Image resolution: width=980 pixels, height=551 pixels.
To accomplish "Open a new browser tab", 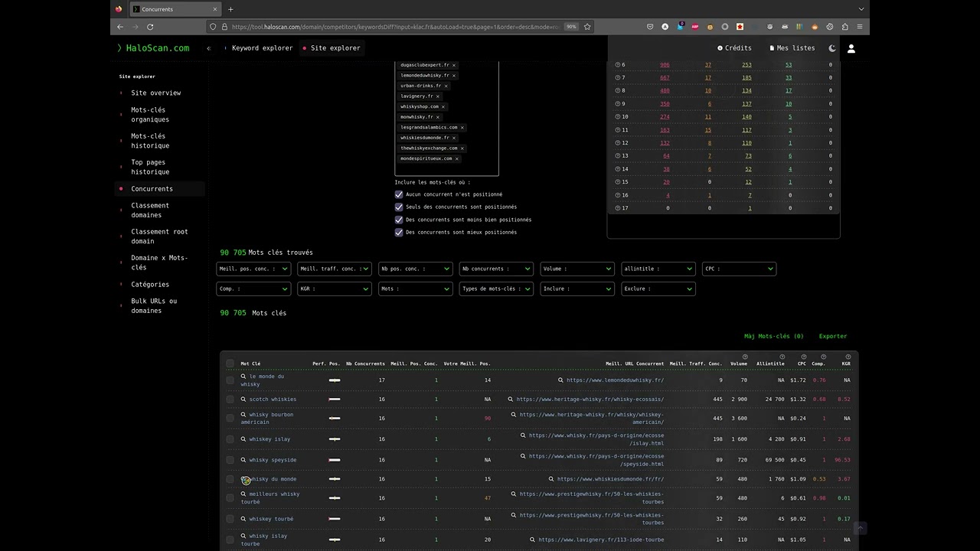I will click(x=230, y=9).
